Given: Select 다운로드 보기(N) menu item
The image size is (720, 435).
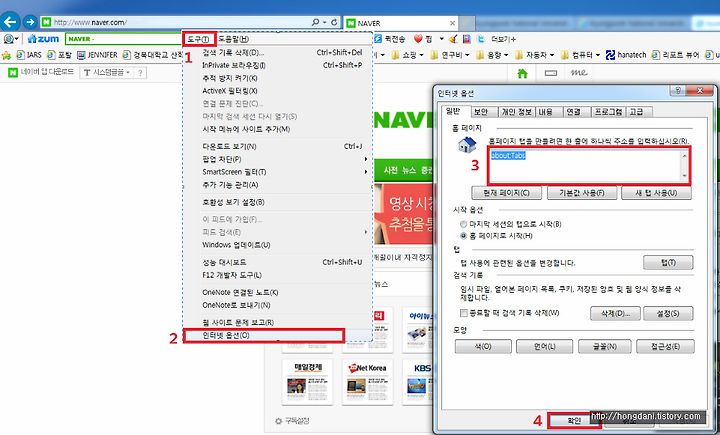Looking at the screenshot, I should point(277,147).
